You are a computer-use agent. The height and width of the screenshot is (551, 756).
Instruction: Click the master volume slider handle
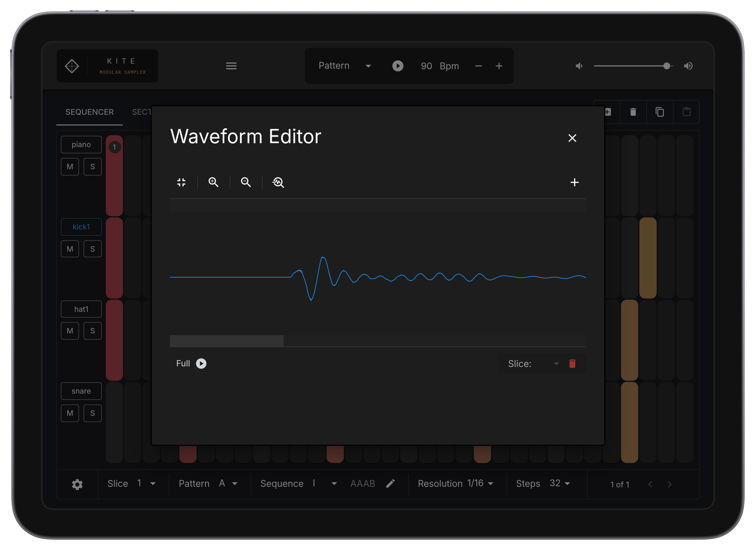point(666,66)
